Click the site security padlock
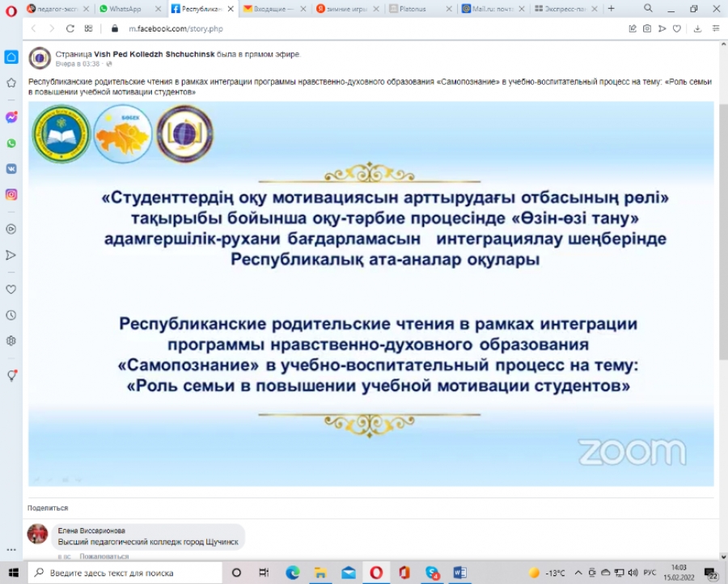 pos(115,29)
